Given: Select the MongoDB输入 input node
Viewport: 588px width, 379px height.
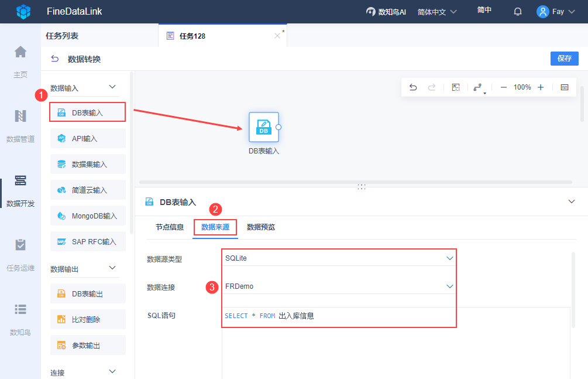Looking at the screenshot, I should (x=87, y=216).
